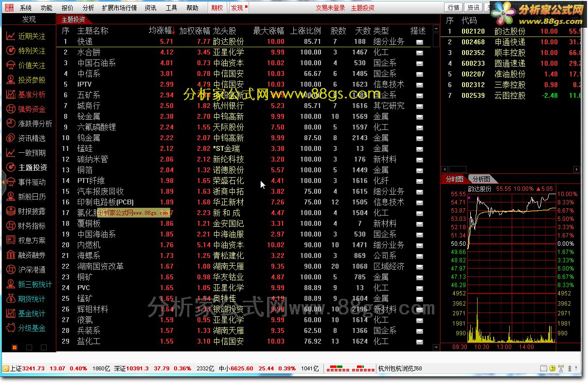Open the 帮助 menu

click(192, 8)
